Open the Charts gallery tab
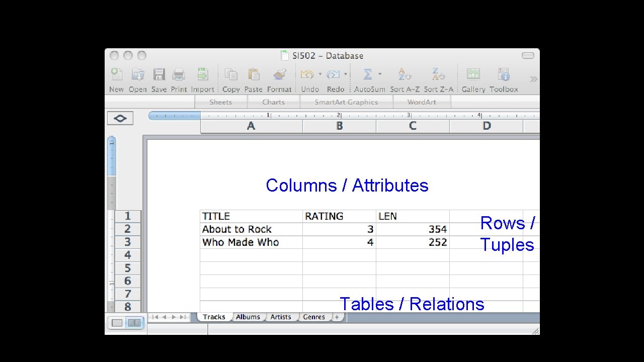The image size is (644, 362). click(273, 102)
